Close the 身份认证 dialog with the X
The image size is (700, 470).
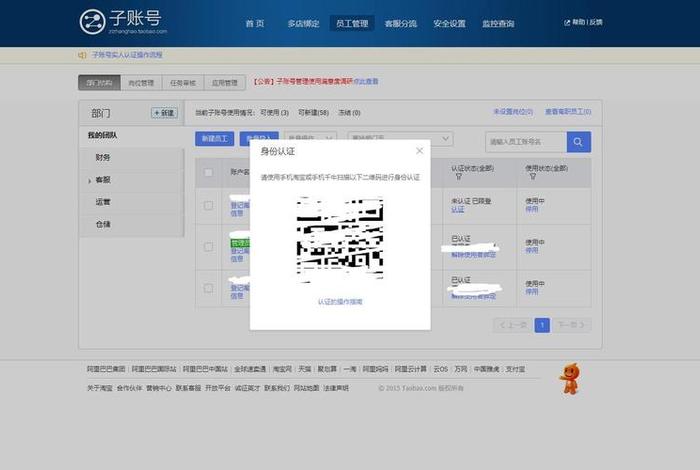pos(419,151)
